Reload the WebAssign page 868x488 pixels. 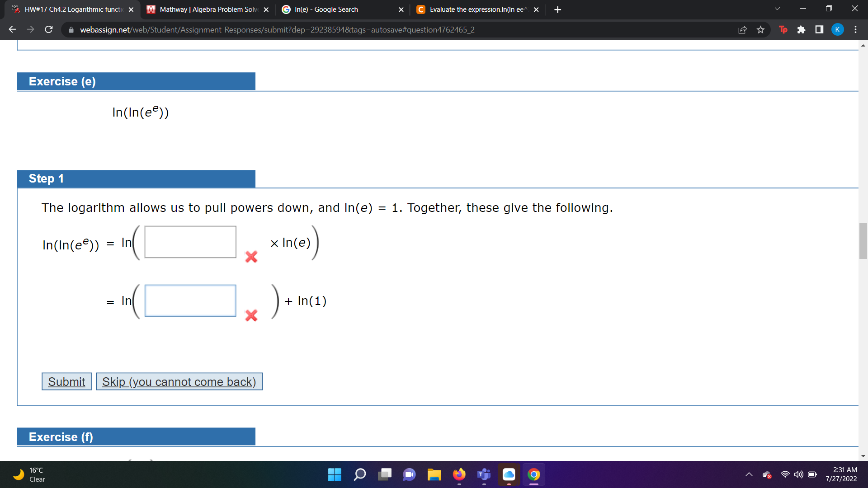coord(48,29)
